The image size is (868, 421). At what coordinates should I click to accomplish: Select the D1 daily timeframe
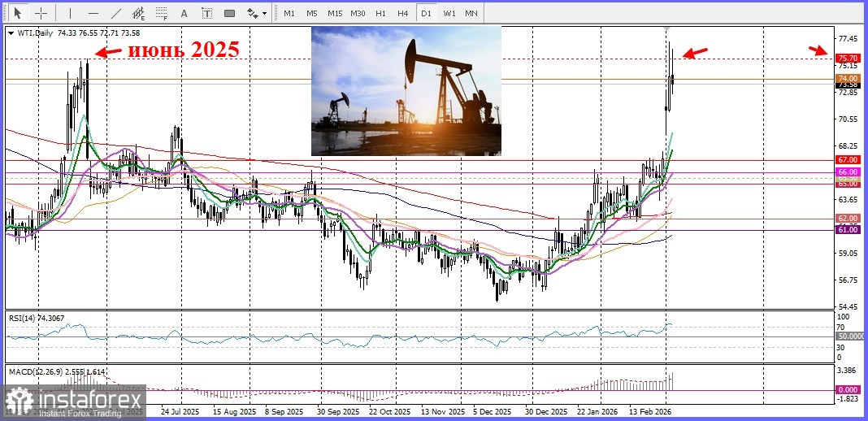click(426, 13)
